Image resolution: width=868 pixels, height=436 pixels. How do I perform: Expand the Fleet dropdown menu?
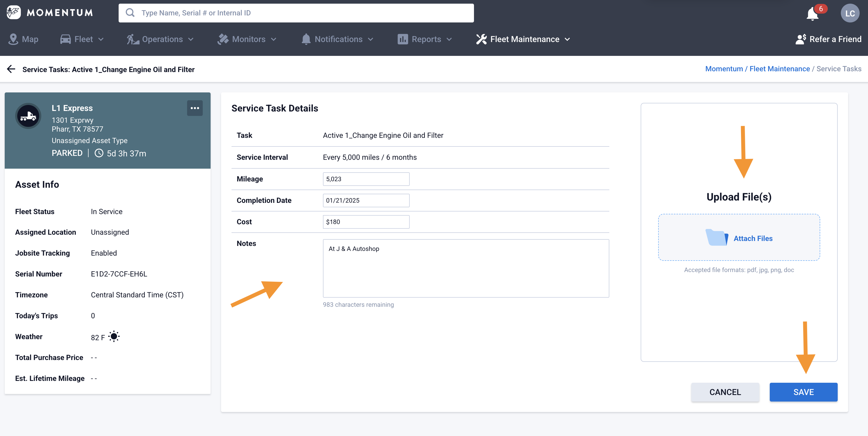pyautogui.click(x=82, y=39)
